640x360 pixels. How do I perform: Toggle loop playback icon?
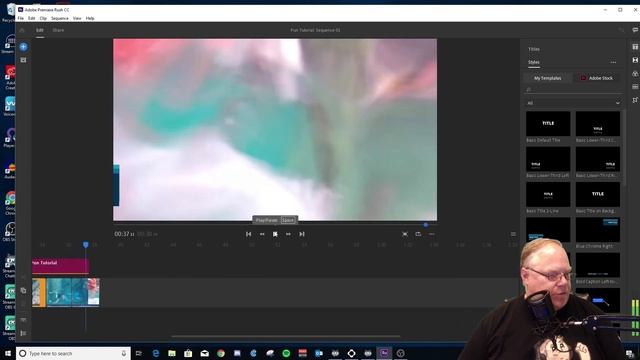(418, 234)
